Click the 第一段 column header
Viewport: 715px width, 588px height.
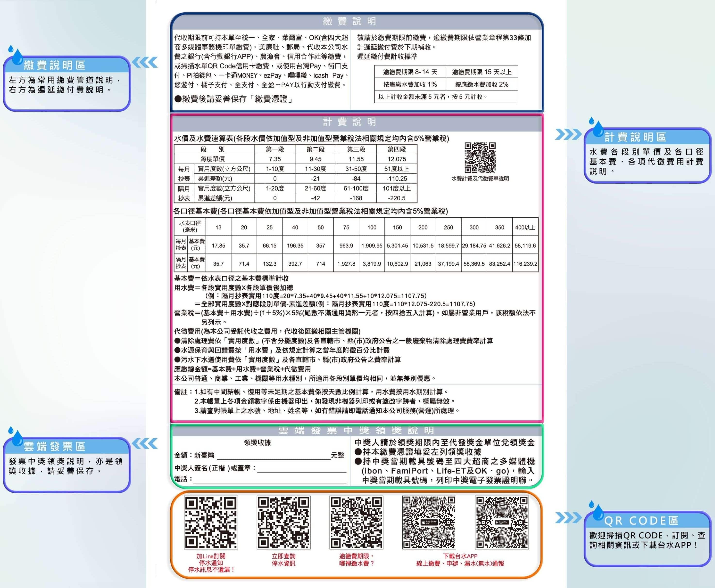tap(275, 149)
